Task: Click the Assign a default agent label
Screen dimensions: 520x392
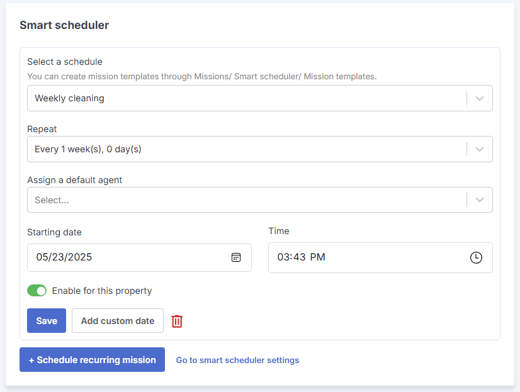Action: click(74, 180)
